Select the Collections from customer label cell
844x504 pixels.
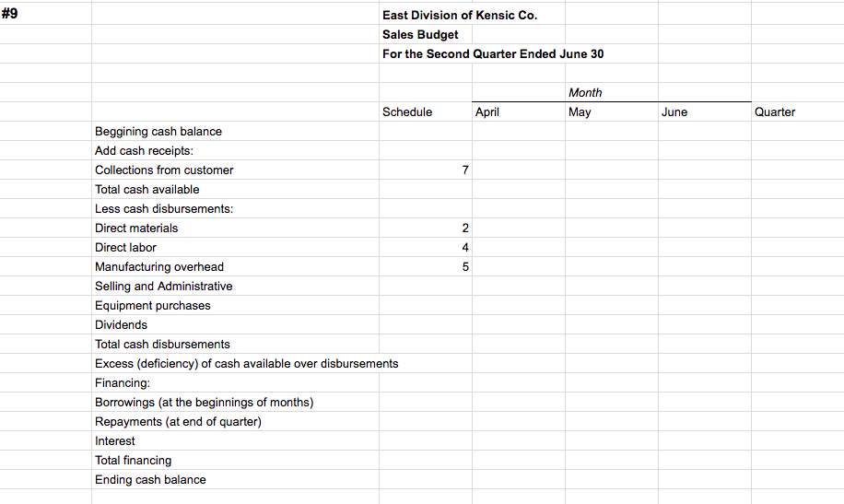(x=164, y=170)
